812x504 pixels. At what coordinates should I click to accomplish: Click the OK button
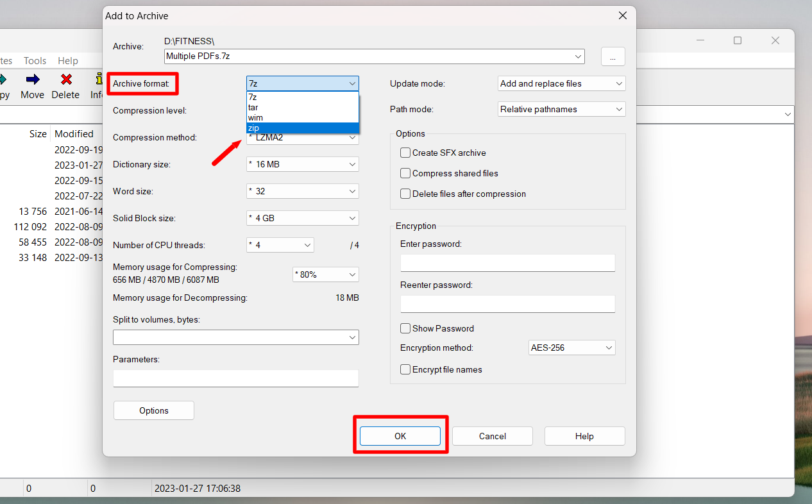click(400, 436)
